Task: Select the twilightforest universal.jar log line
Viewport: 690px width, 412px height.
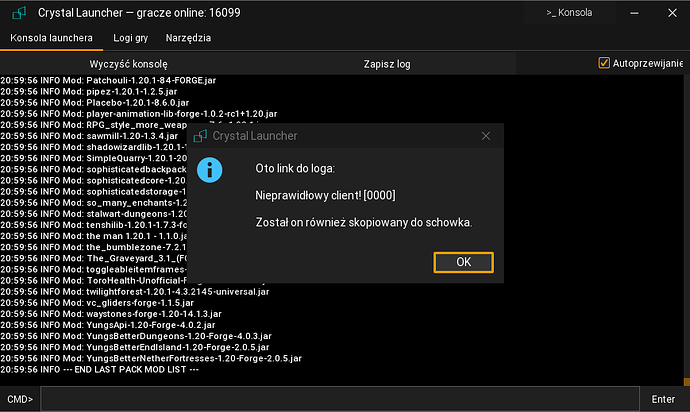Action: (x=135, y=292)
